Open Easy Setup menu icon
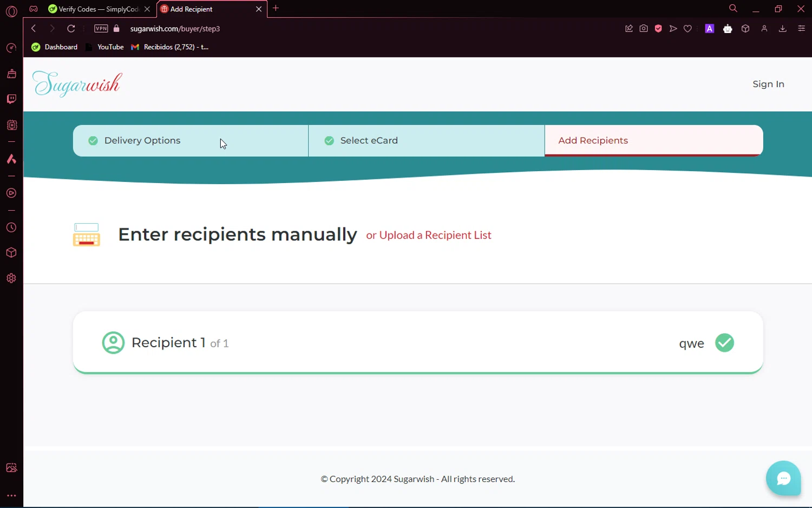812x508 pixels. coord(802,29)
